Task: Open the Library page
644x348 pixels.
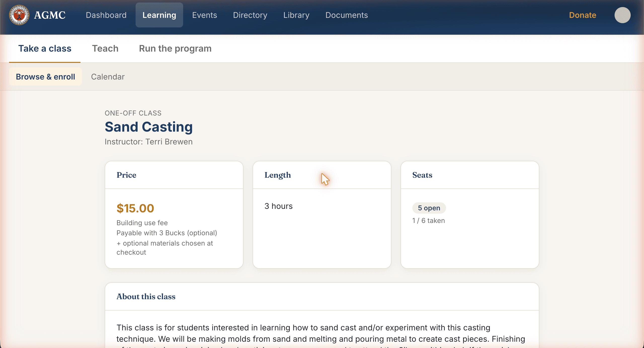Action: pos(296,15)
